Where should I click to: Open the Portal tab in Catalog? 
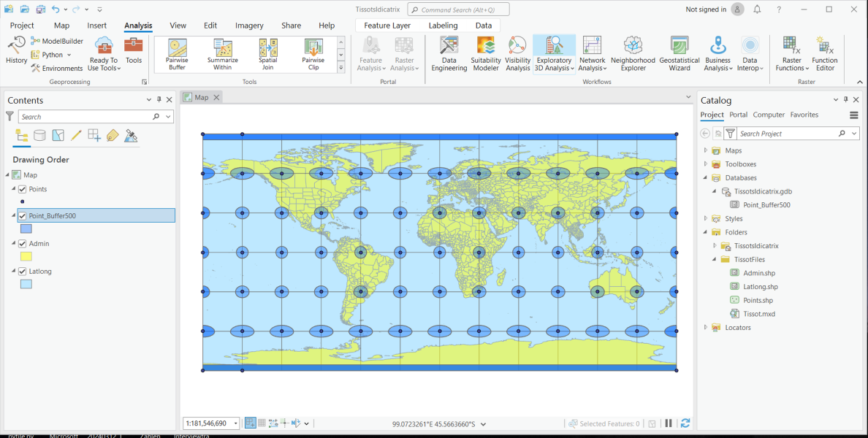(738, 115)
